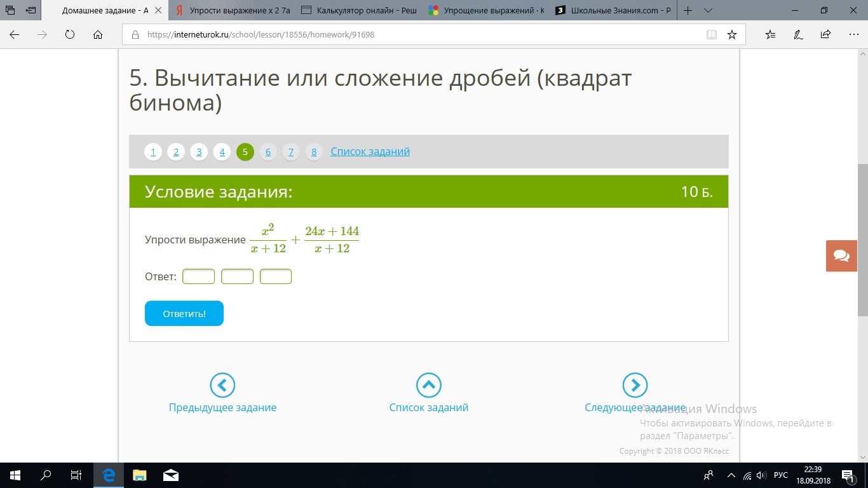Show hidden system tray icons
868x488 pixels.
pyautogui.click(x=730, y=475)
